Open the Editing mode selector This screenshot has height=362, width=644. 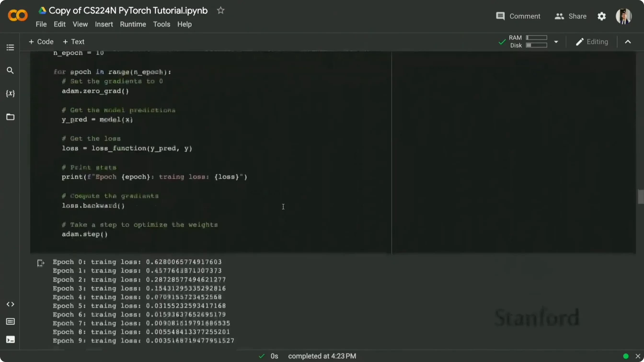pyautogui.click(x=592, y=42)
